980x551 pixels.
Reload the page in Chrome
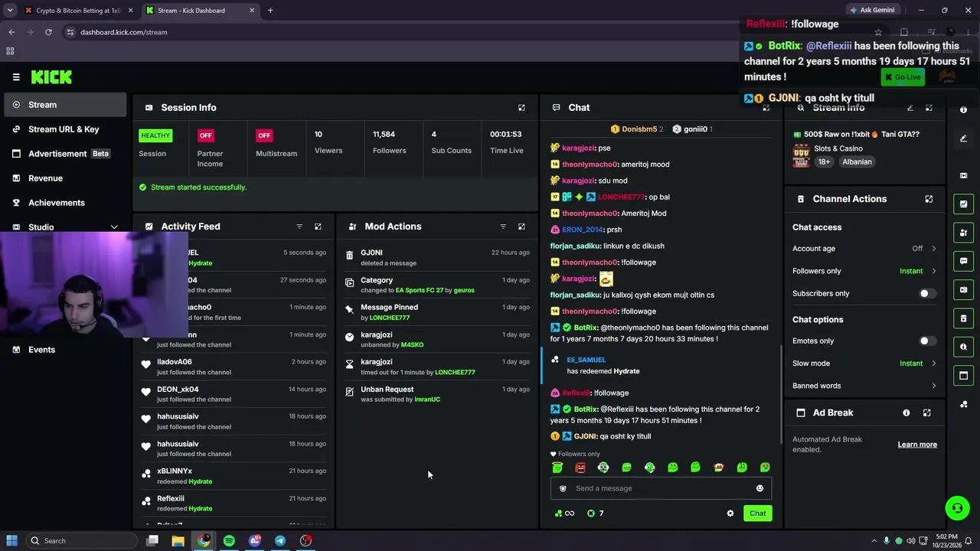[x=48, y=32]
